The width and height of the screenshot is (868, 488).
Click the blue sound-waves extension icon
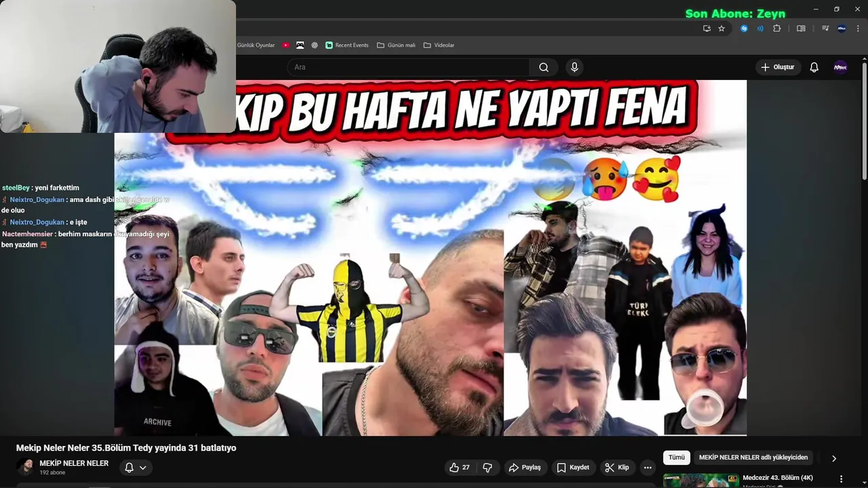(x=760, y=28)
